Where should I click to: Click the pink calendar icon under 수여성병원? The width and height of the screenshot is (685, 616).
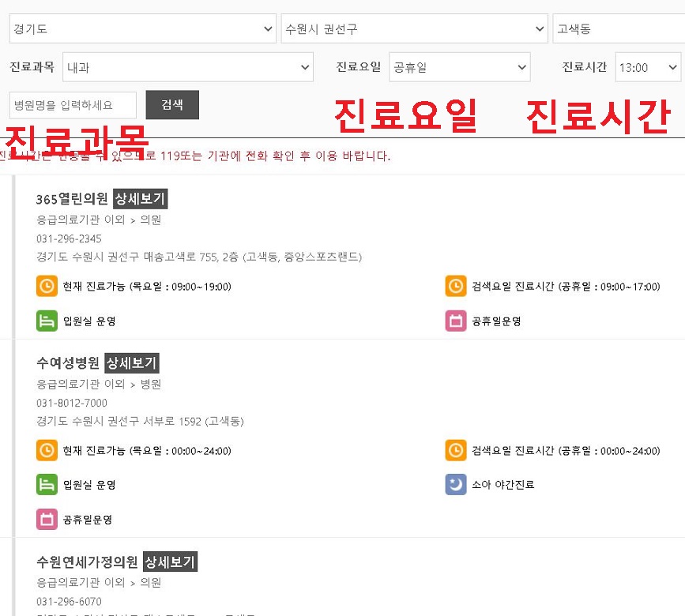47,520
